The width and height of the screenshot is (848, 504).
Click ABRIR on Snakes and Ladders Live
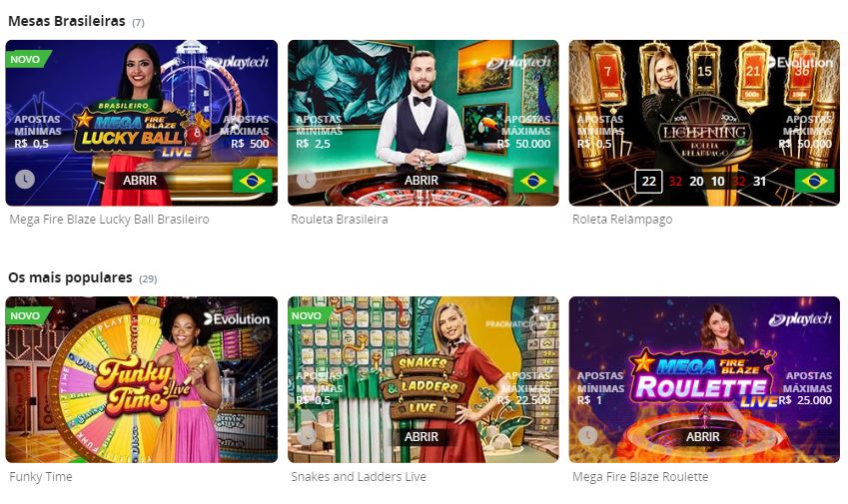pos(422,436)
